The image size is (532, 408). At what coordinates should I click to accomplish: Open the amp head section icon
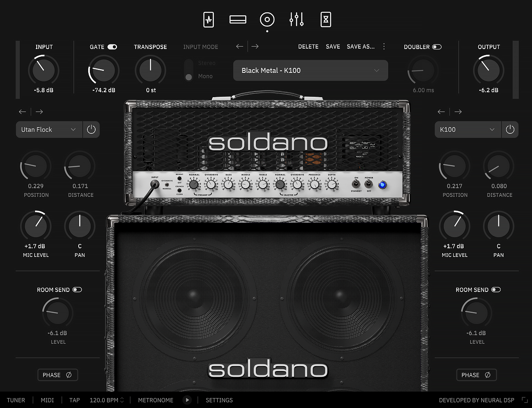(238, 19)
